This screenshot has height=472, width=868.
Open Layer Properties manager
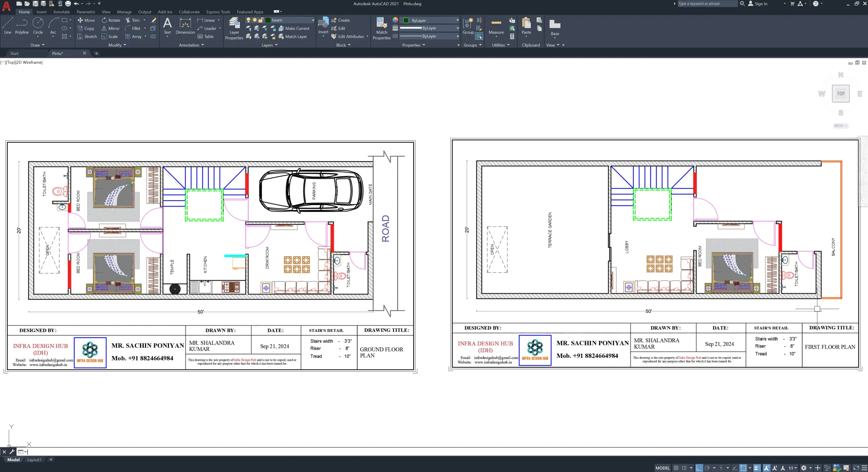click(x=234, y=28)
